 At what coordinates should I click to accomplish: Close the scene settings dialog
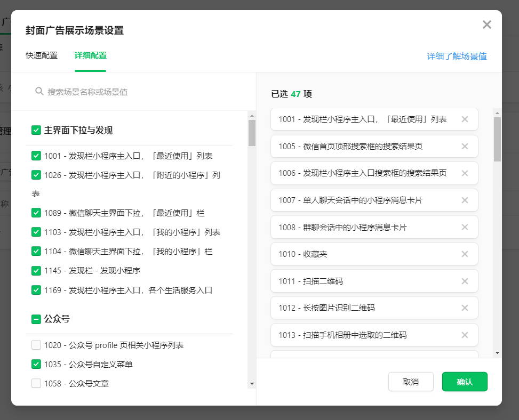point(486,25)
